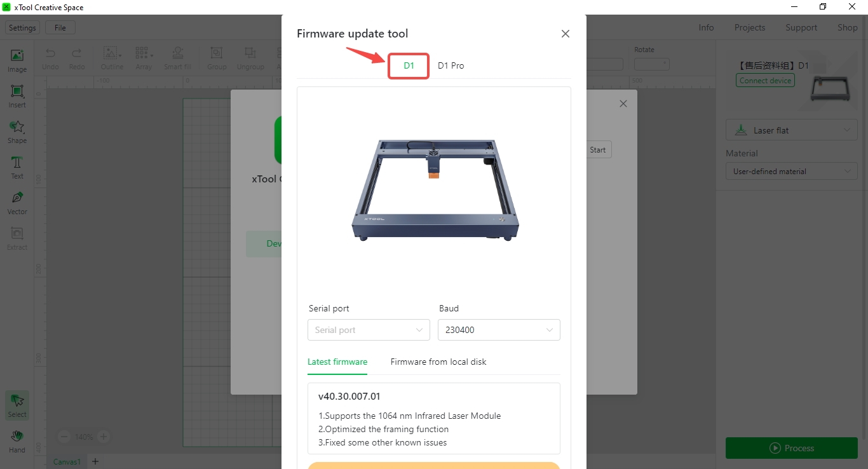Zoom in with the plus button
Image resolution: width=868 pixels, height=469 pixels.
pos(104,437)
